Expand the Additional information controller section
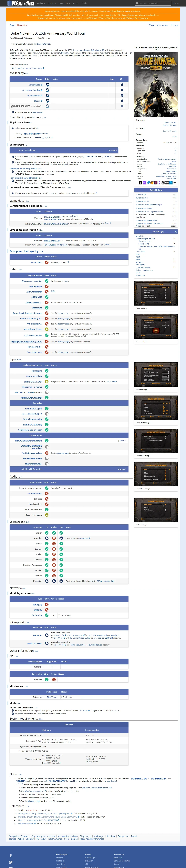The height and width of the screenshot is (868, 186). pyautogui.click(x=122, y=469)
